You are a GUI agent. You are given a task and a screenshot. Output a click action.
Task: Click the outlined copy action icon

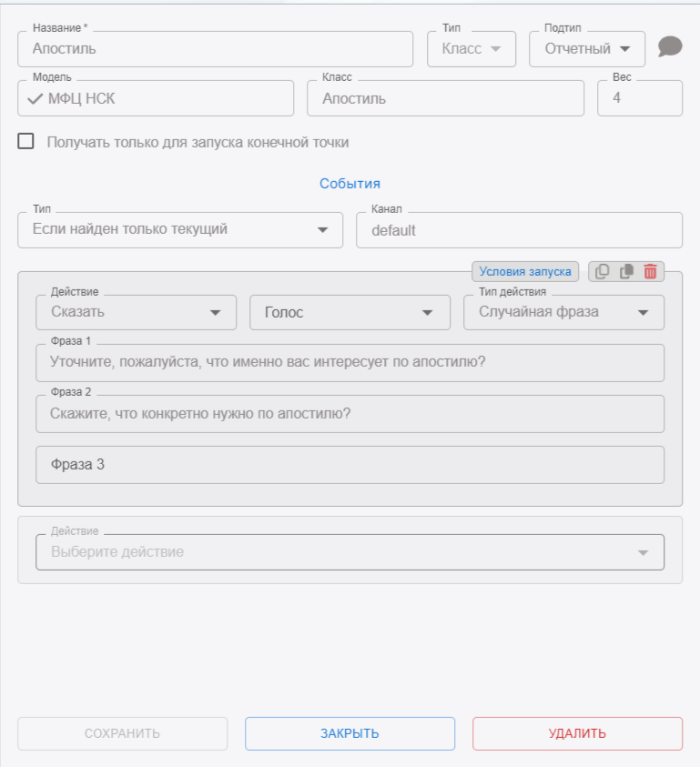click(602, 271)
